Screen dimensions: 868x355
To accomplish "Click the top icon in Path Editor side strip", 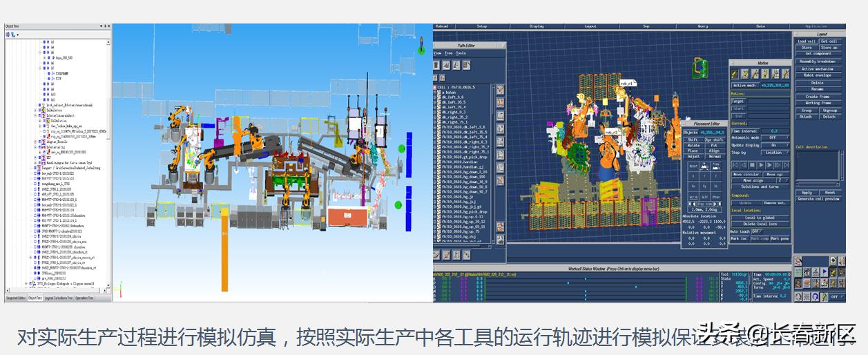I will point(499,89).
